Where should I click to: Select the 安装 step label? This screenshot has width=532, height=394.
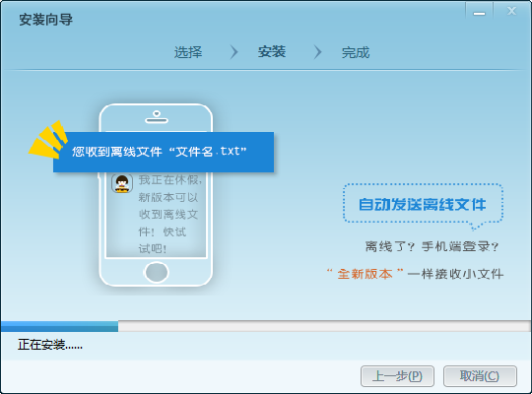[272, 52]
